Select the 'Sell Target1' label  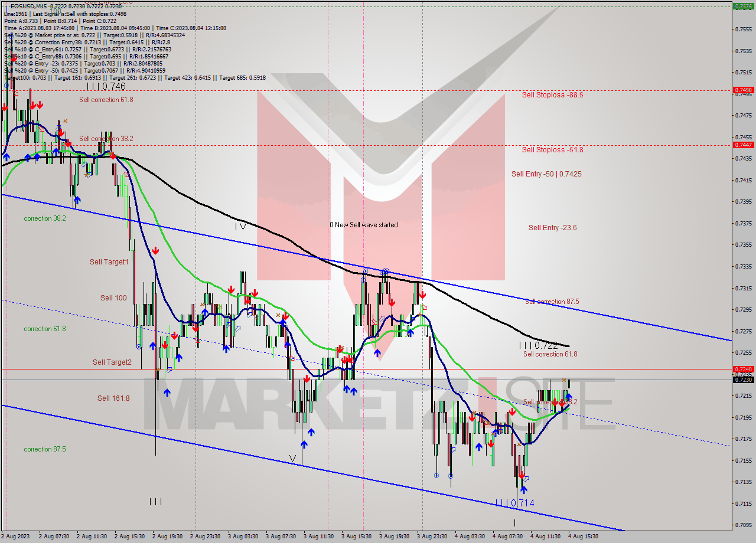[x=109, y=261]
